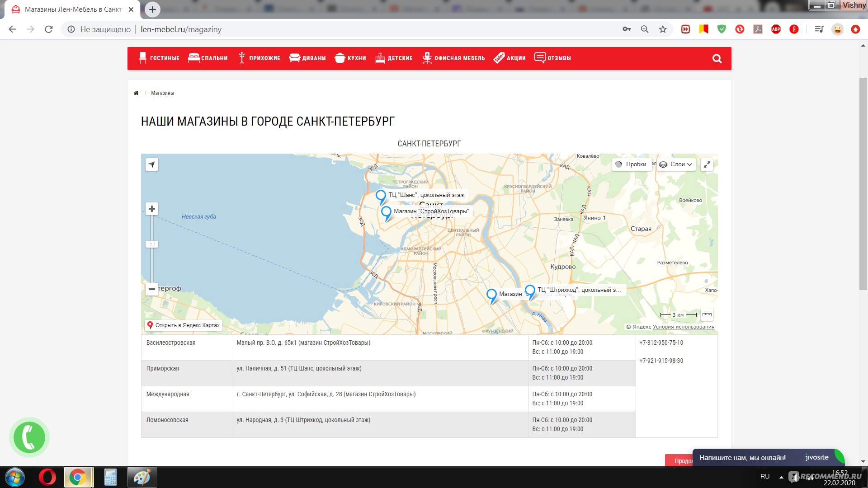
Task: Click the ТЦ Штрихкод map marker
Action: 530,292
